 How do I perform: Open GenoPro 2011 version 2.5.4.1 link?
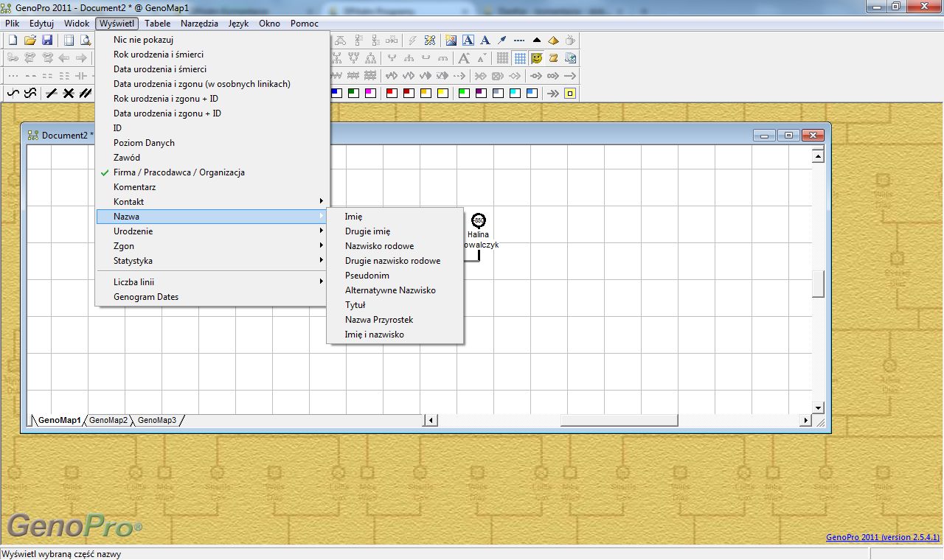point(883,537)
